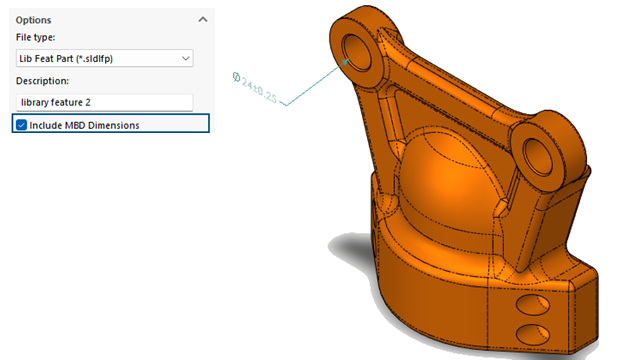Select the right boss bore hole
Viewport: 640px width, 360px height.
click(x=538, y=157)
